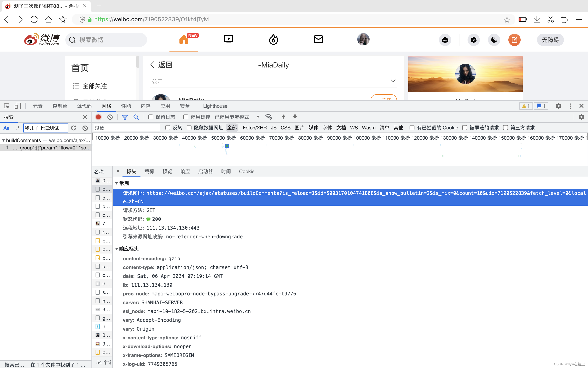Stop network recording red button
Image resolution: width=588 pixels, height=368 pixels.
pos(98,117)
